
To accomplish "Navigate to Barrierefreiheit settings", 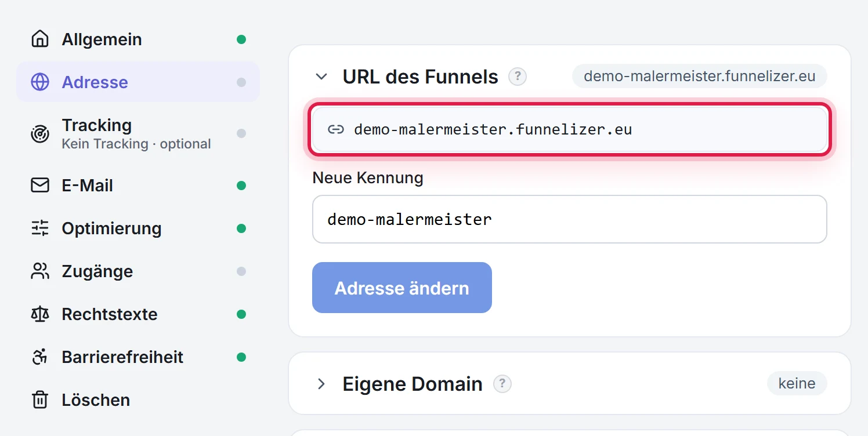I will tap(138, 357).
